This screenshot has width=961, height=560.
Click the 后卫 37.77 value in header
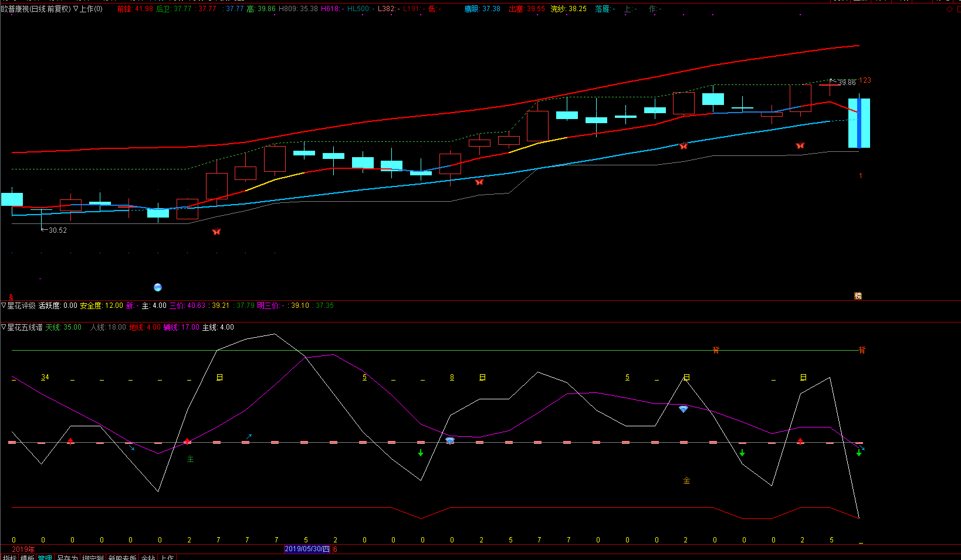(x=174, y=9)
